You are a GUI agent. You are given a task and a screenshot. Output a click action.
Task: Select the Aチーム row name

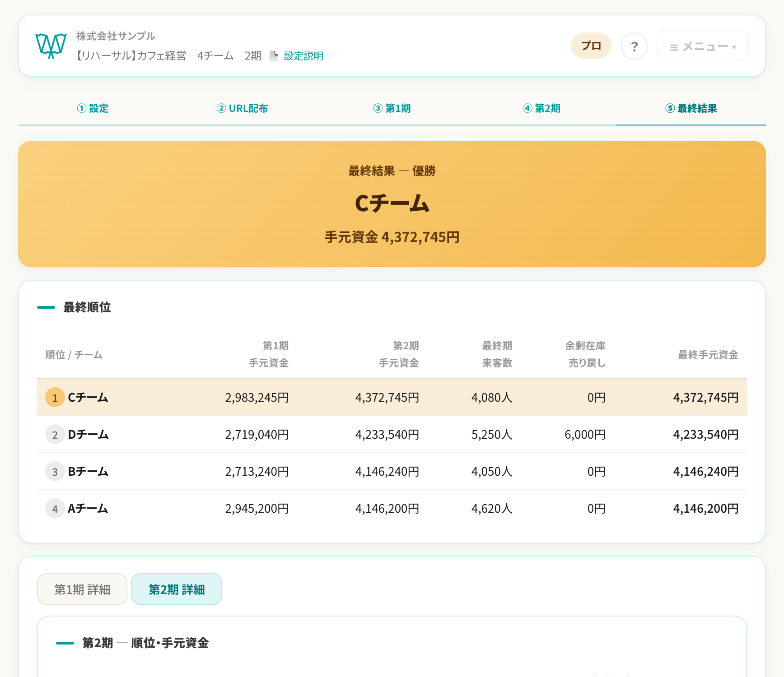coord(88,508)
